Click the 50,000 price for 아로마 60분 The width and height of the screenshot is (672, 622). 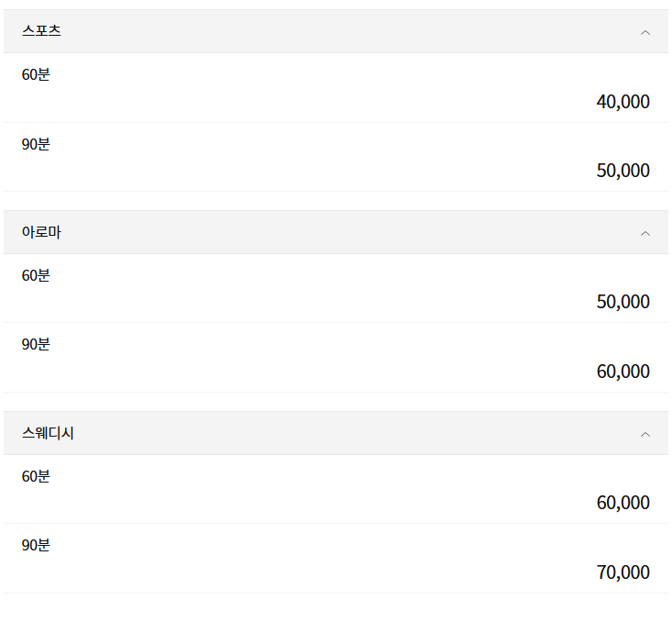point(622,302)
